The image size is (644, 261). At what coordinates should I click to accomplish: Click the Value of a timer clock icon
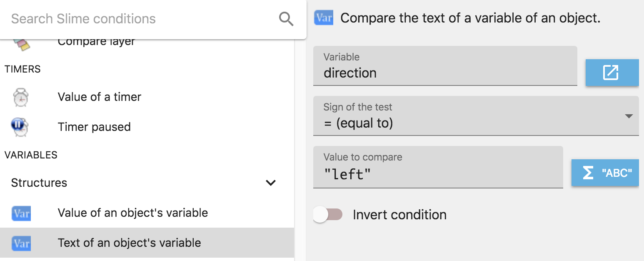pos(20,97)
